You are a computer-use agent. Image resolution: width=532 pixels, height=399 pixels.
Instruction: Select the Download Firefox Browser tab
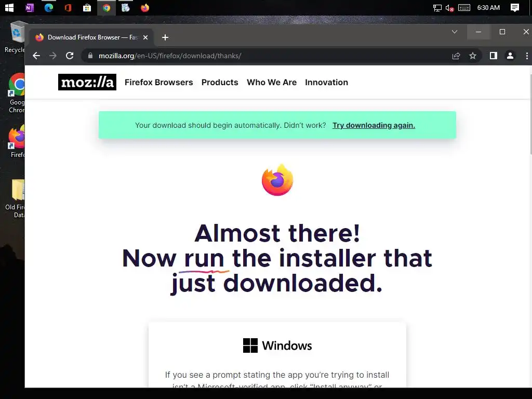[x=90, y=37]
